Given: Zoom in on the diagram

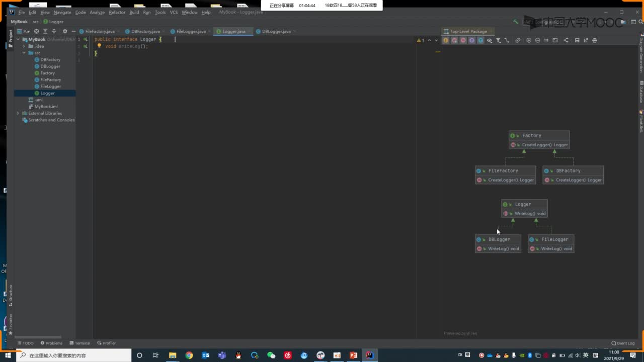Looking at the screenshot, I should [x=529, y=40].
